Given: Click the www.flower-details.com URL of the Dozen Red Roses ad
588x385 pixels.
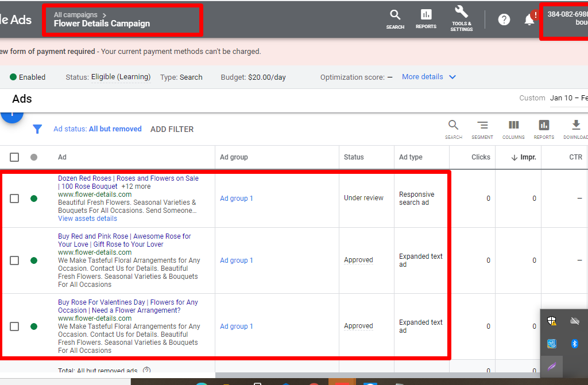Looking at the screenshot, I should click(95, 194).
